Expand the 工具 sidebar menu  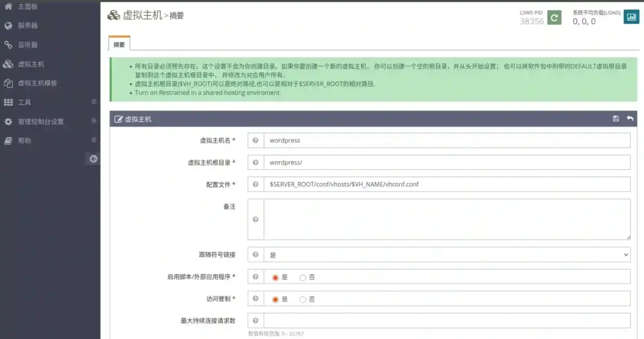[x=94, y=102]
